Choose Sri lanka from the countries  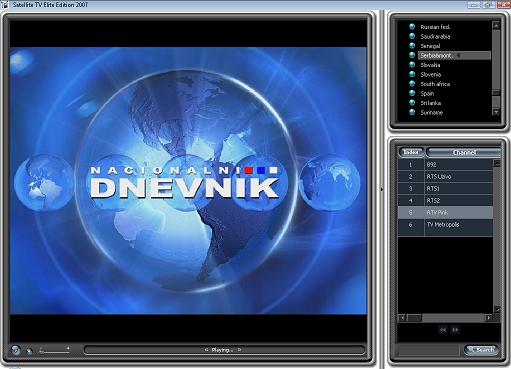click(431, 103)
